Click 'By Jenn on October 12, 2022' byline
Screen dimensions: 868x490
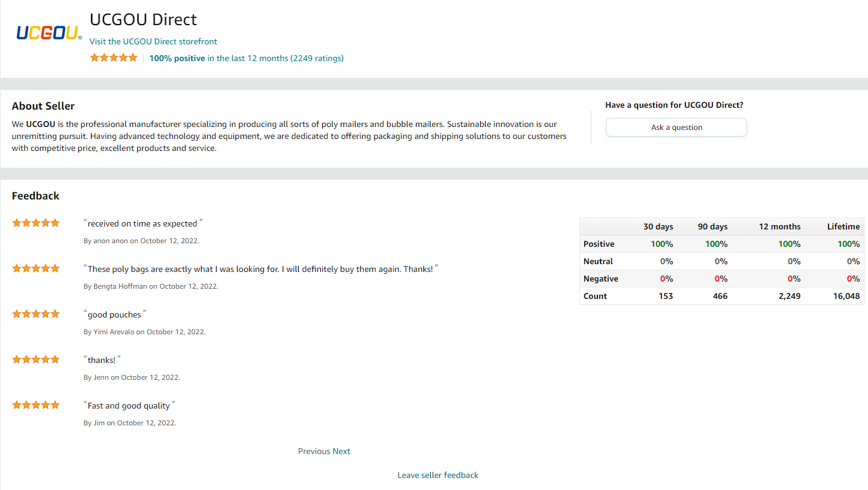click(132, 377)
